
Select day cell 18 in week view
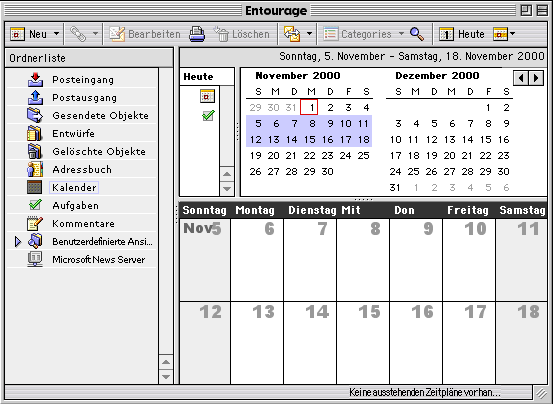[x=522, y=343]
